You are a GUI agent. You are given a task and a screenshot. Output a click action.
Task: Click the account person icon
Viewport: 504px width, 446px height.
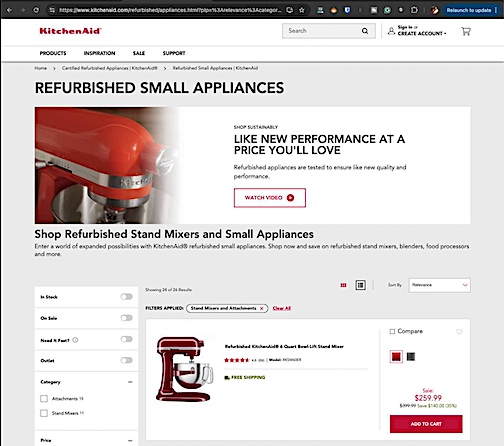pos(391,31)
